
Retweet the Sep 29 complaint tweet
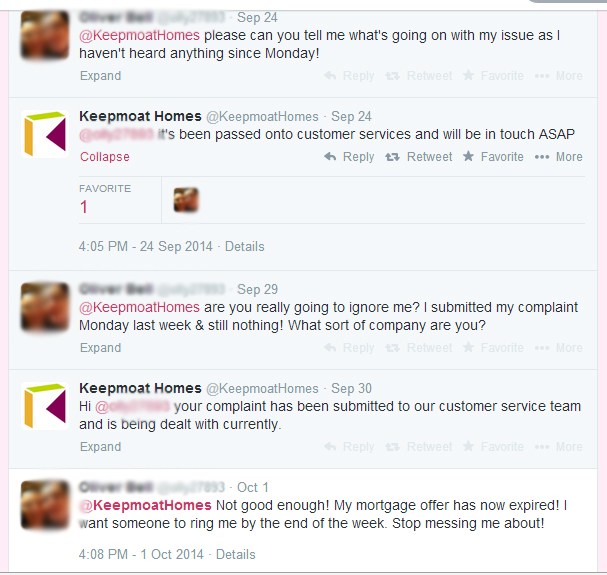click(418, 348)
